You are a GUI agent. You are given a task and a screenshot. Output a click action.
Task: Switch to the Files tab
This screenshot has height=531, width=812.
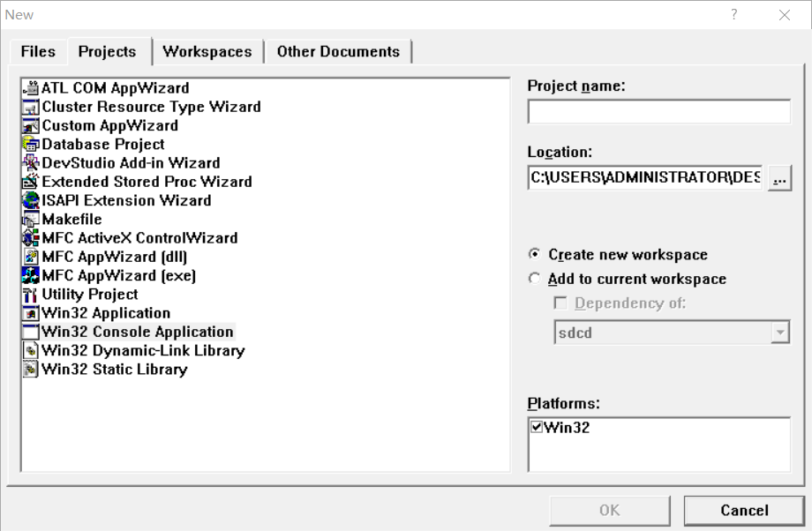click(x=38, y=52)
